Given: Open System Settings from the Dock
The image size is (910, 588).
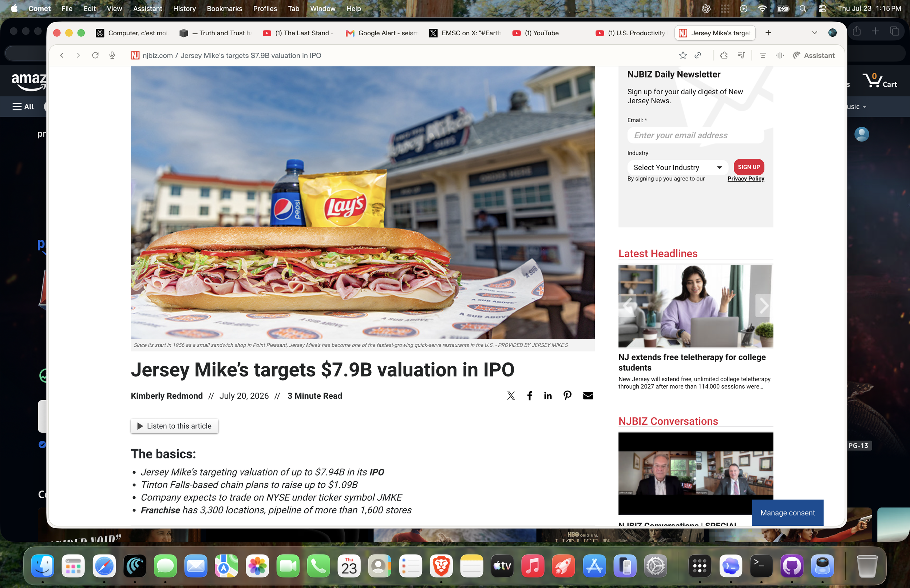Looking at the screenshot, I should pyautogui.click(x=655, y=565).
